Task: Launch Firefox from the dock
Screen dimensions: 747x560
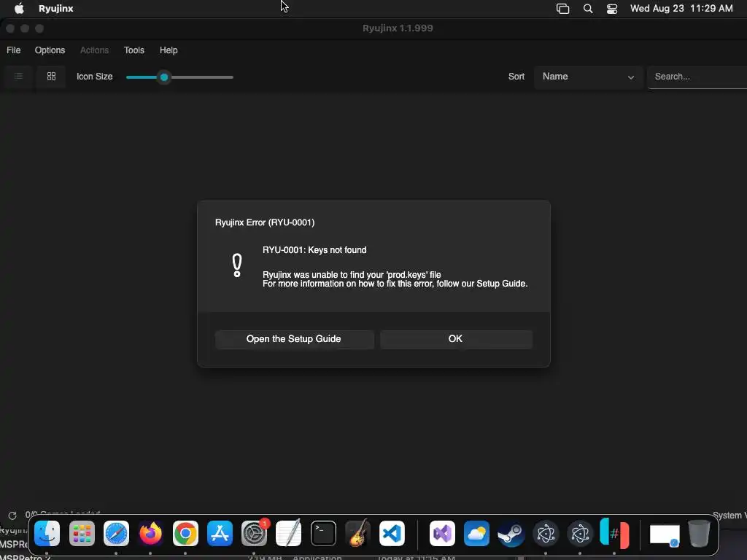Action: pyautogui.click(x=150, y=533)
